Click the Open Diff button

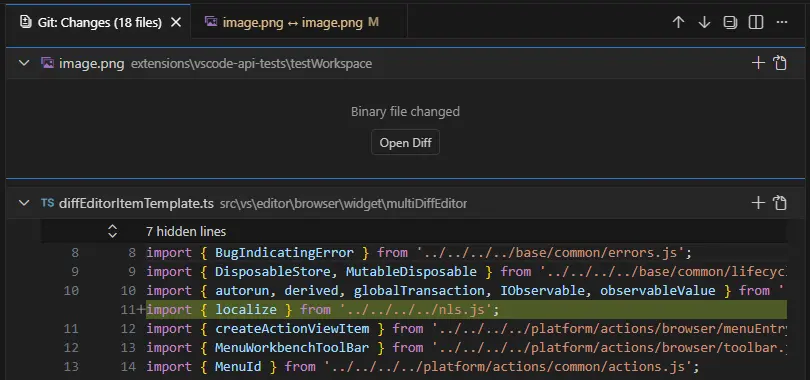(406, 142)
